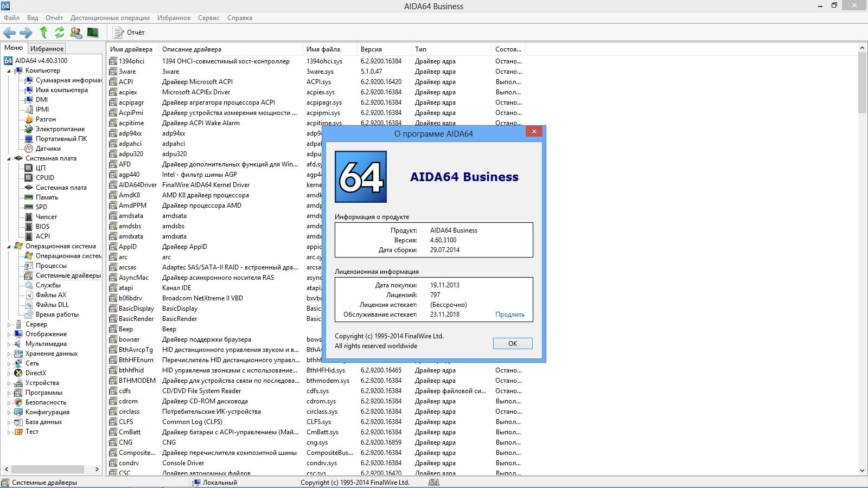Screen dimensions: 868x488
Task: Switch to the Меню sidebar tab
Action: point(14,48)
